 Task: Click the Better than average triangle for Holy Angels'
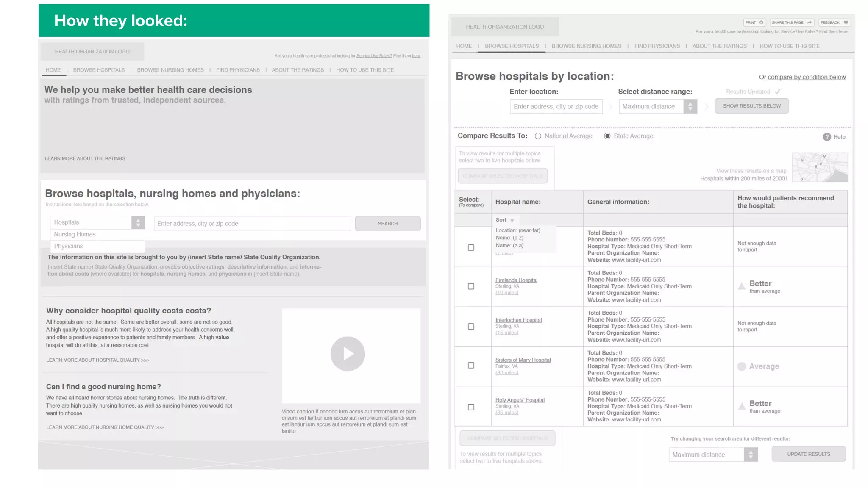coord(742,407)
